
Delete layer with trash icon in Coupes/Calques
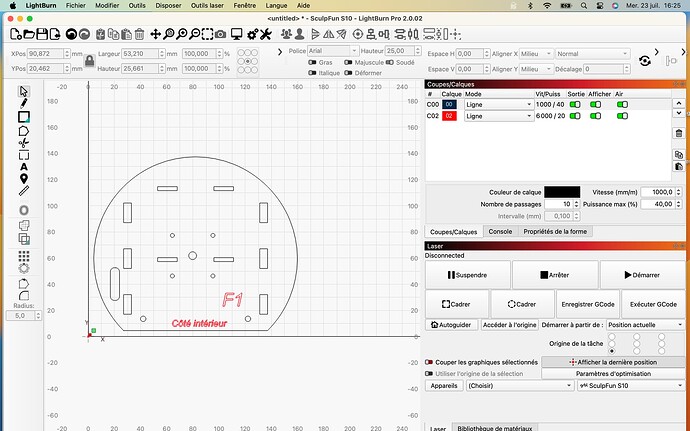point(679,133)
